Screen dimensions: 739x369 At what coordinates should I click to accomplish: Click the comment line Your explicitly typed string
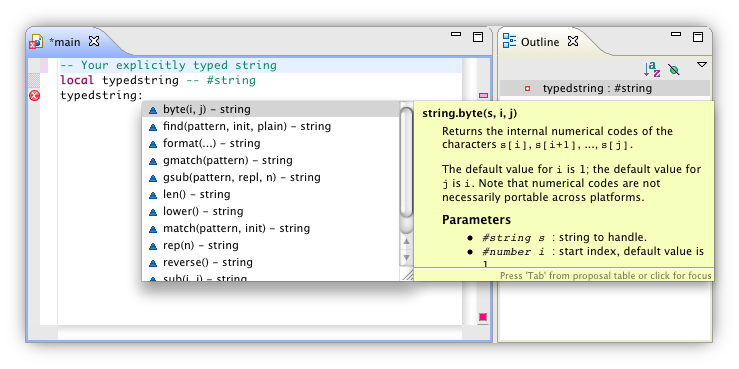(x=168, y=66)
